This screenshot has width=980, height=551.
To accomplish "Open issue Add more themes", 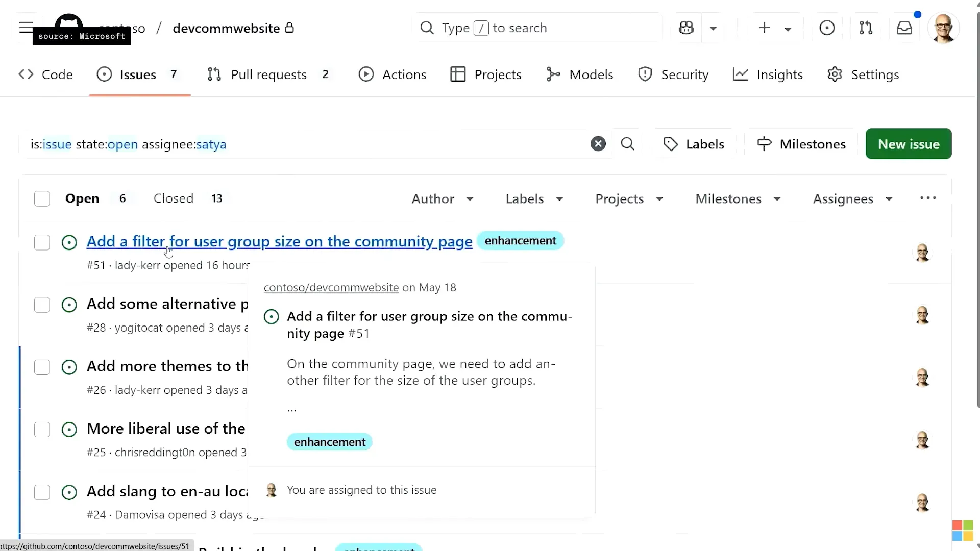I will [x=167, y=366].
